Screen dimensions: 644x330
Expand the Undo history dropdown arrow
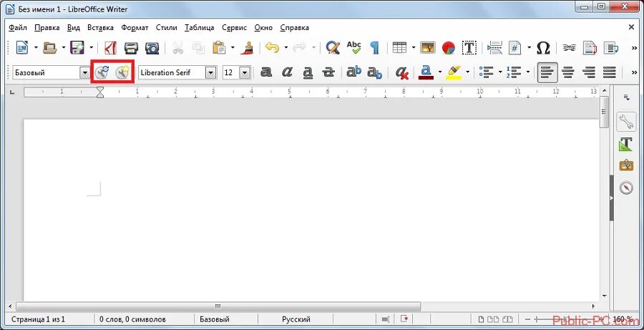tap(286, 48)
